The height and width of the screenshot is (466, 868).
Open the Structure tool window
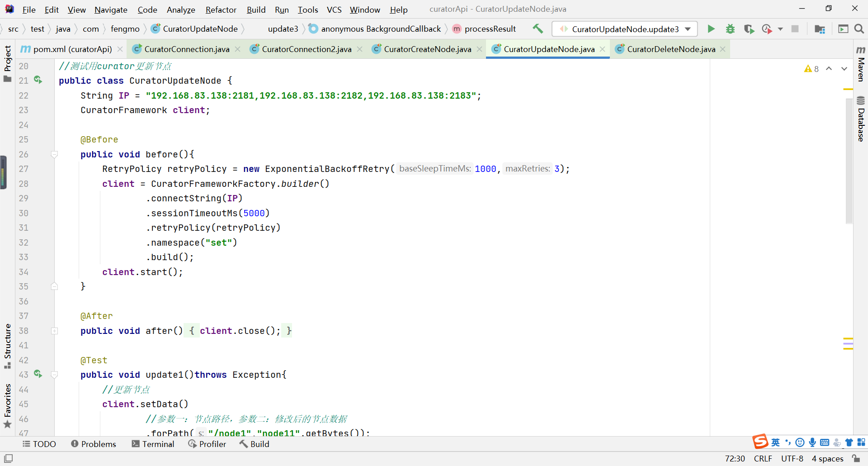click(7, 346)
